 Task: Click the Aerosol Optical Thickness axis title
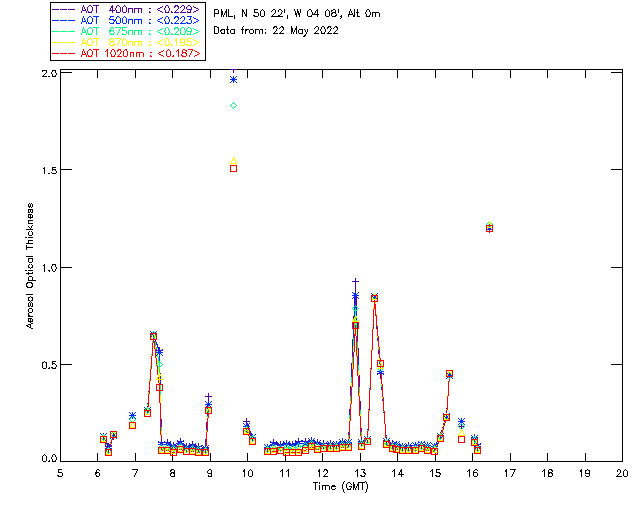tap(30, 266)
